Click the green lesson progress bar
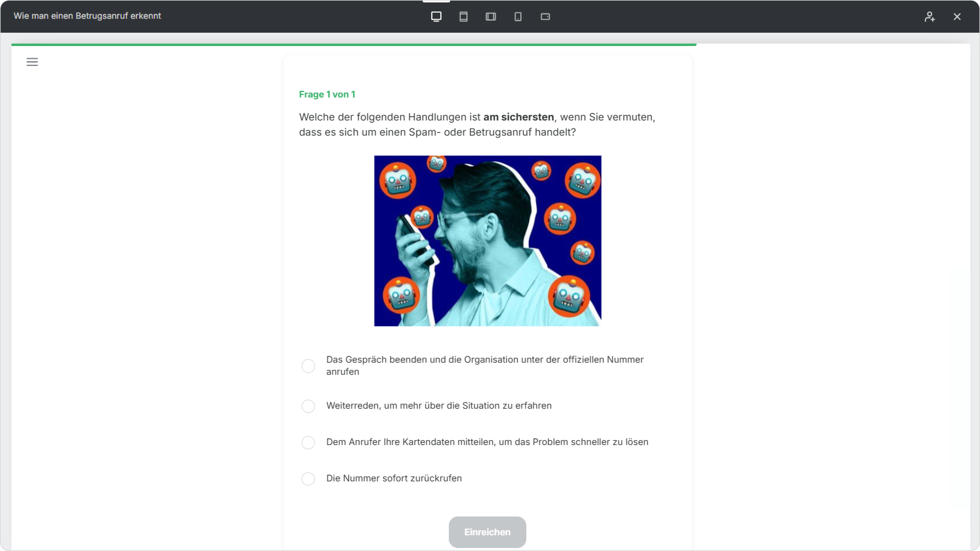Image resolution: width=980 pixels, height=551 pixels. pyautogui.click(x=354, y=45)
